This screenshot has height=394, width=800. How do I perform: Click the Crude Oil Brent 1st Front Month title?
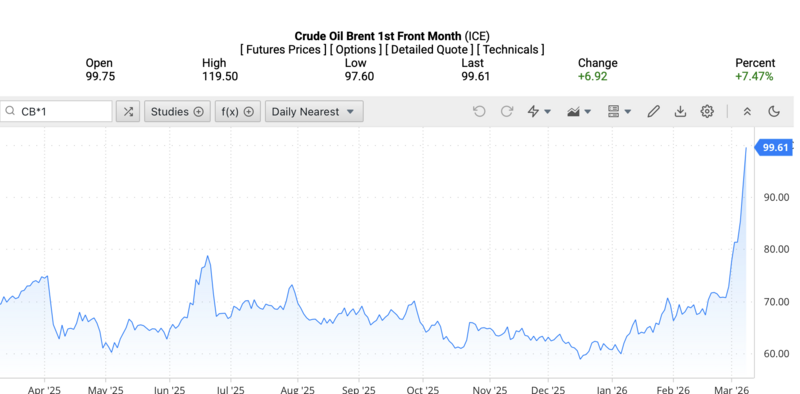tap(378, 36)
